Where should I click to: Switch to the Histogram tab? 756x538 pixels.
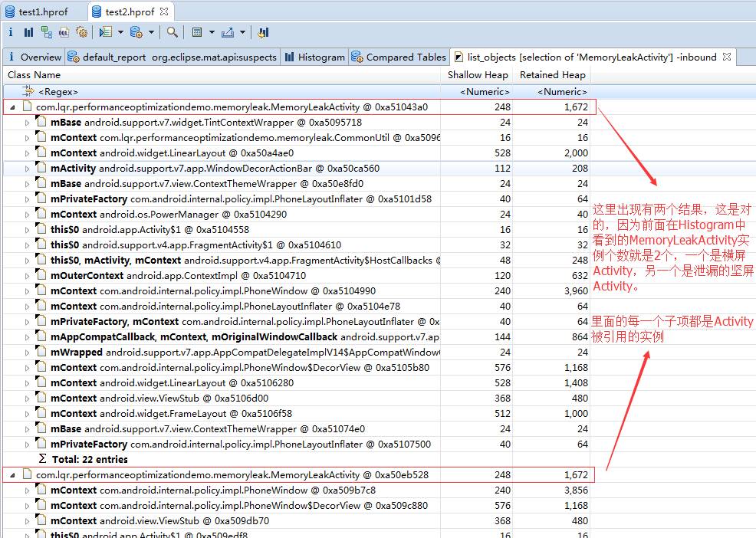pos(314,57)
